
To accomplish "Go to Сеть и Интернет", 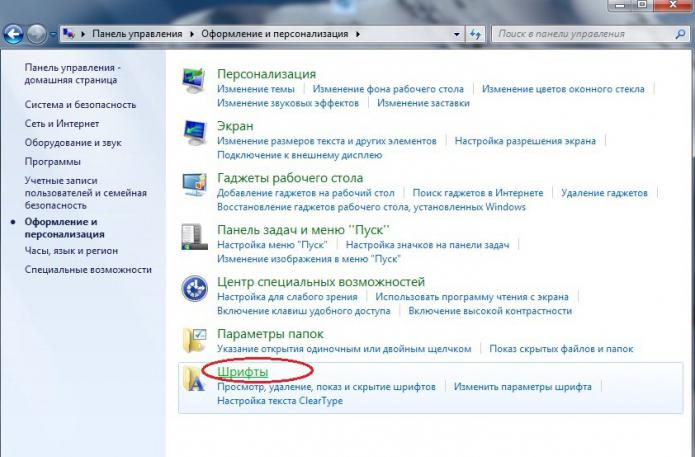I will click(62, 124).
